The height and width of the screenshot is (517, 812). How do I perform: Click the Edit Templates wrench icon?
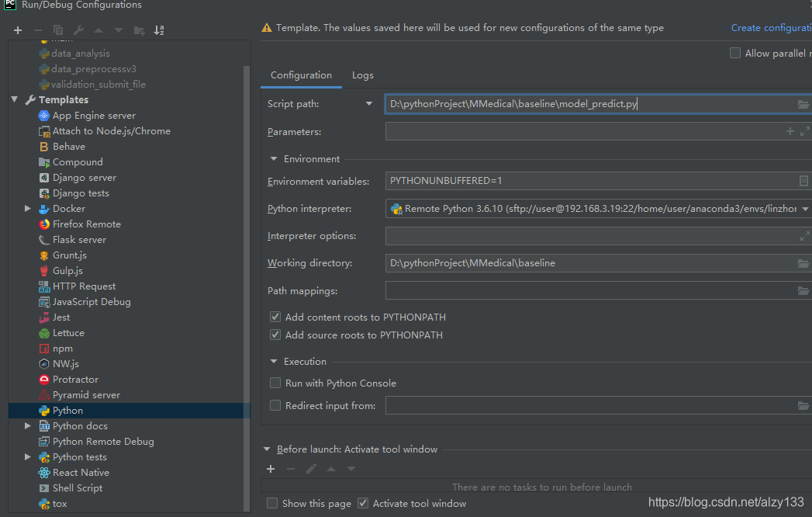78,30
